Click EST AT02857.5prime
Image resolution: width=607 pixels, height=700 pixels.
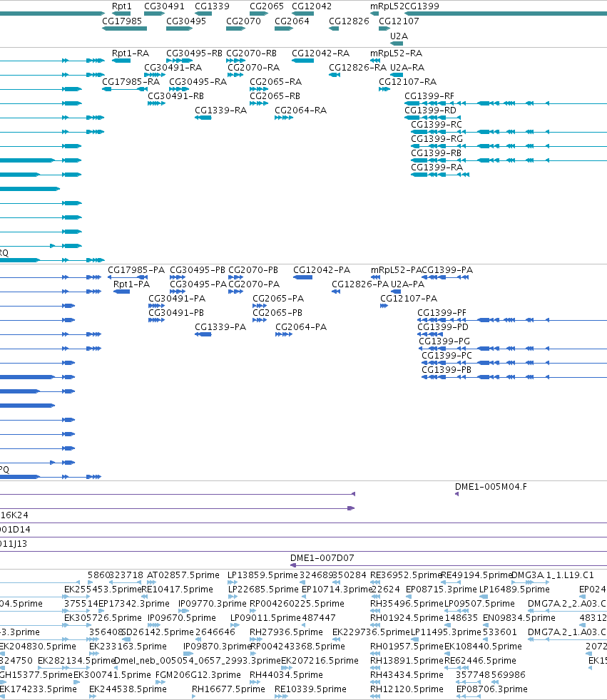coord(183,575)
